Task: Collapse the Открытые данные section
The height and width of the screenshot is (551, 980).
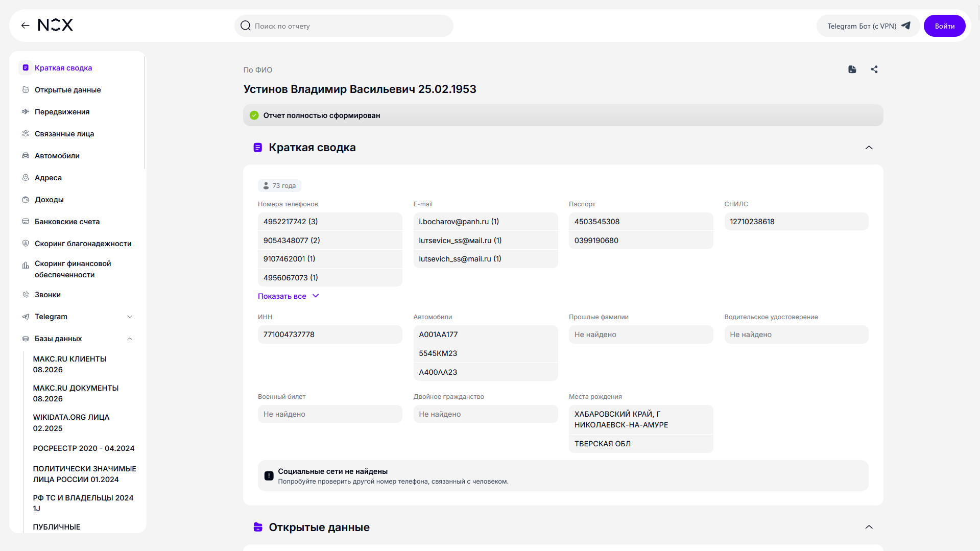Action: tap(869, 527)
